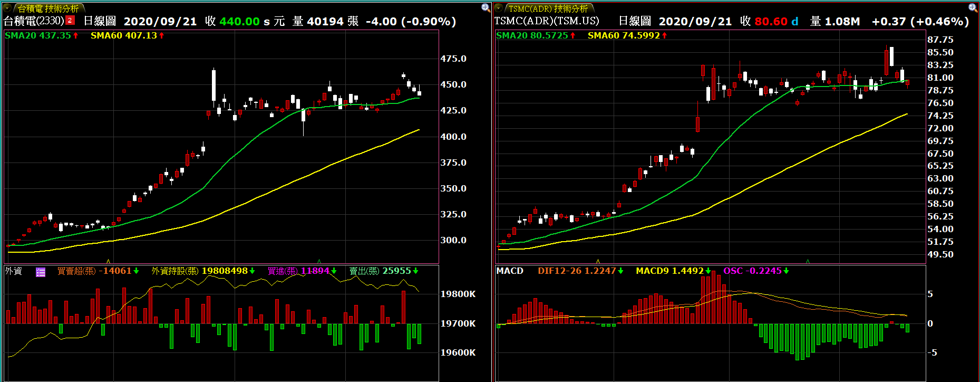The width and height of the screenshot is (980, 382).
Task: Click the date 2020/09/21 in TSMC(ADR) panel
Action: 695,22
